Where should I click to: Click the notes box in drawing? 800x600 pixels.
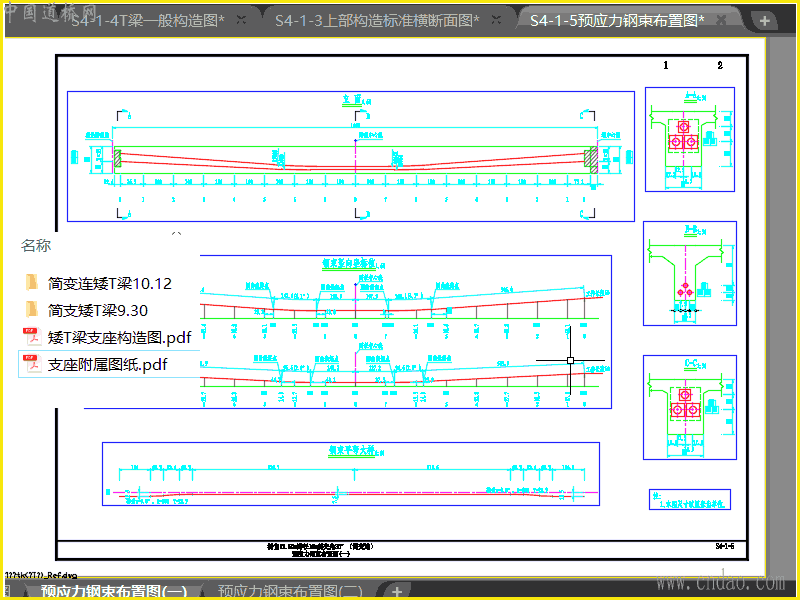(690, 499)
